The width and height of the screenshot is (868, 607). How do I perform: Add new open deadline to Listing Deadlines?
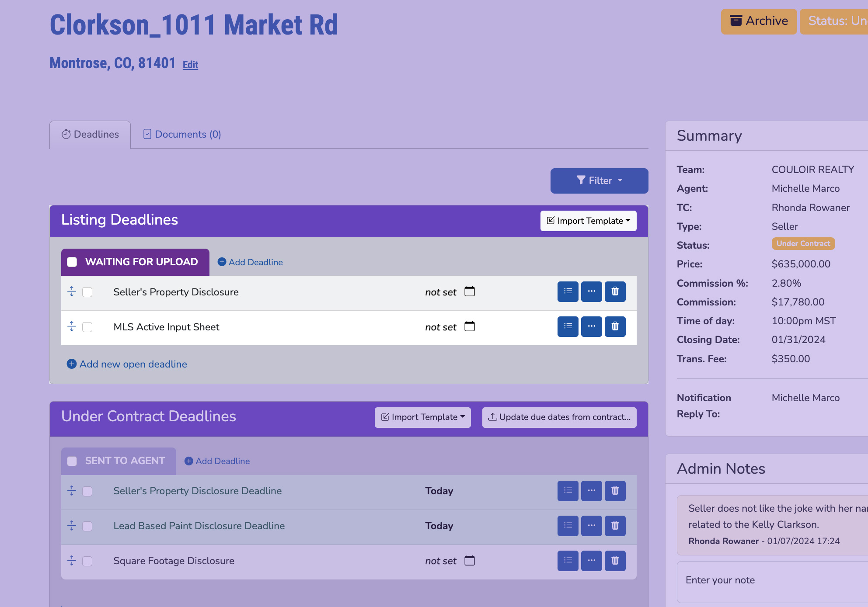coord(126,364)
